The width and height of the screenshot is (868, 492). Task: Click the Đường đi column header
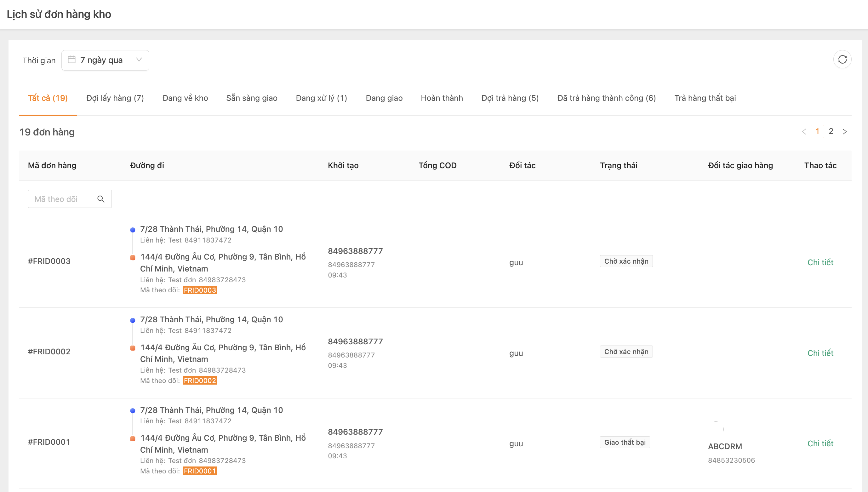[x=147, y=166]
